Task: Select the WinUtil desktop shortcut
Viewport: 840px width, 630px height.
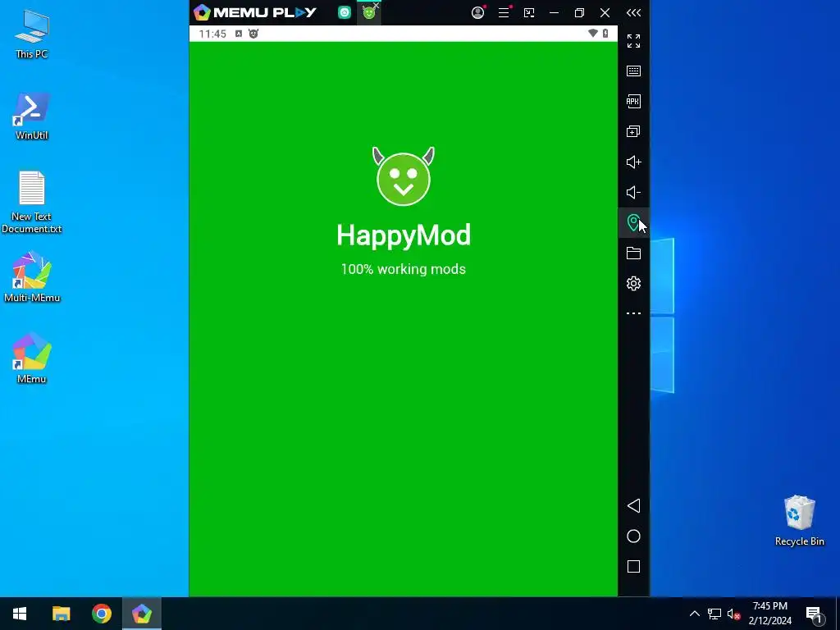Action: coord(32,116)
